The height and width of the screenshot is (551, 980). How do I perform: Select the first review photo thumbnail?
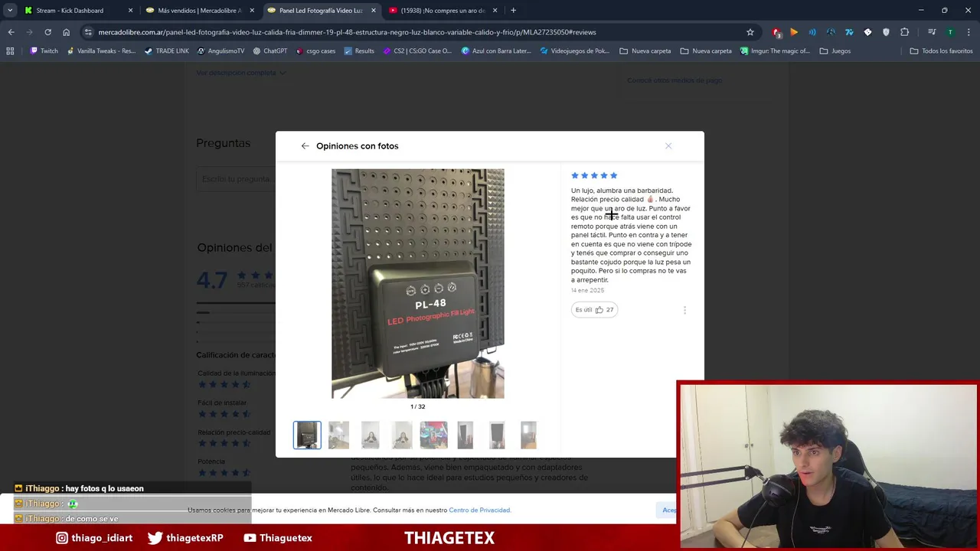(x=307, y=435)
